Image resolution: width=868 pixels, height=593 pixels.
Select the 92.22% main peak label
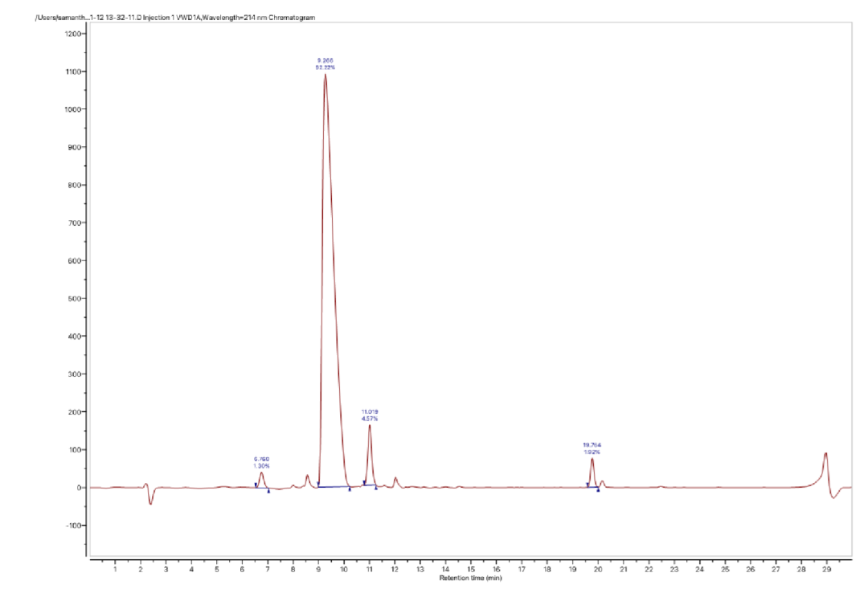[x=325, y=63]
